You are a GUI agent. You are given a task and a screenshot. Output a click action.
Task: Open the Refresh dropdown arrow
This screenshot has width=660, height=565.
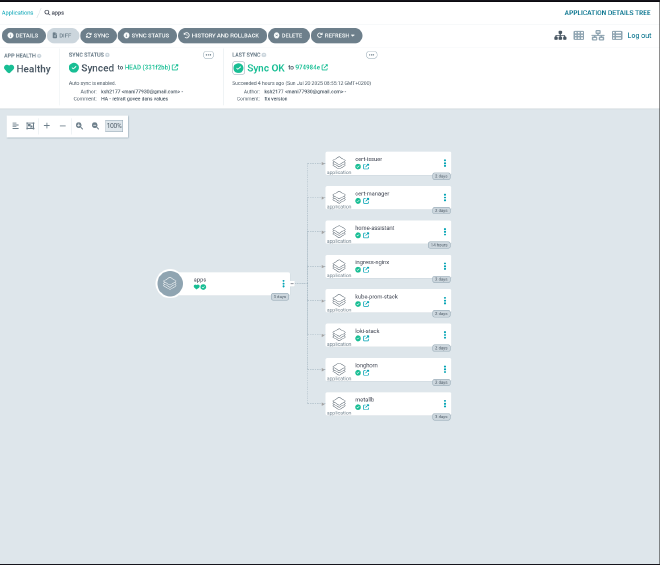tap(353, 35)
